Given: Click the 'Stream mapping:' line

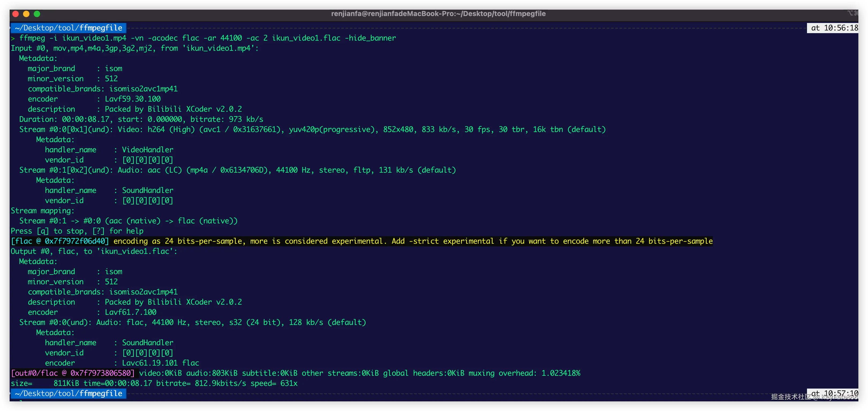Looking at the screenshot, I should [x=43, y=211].
